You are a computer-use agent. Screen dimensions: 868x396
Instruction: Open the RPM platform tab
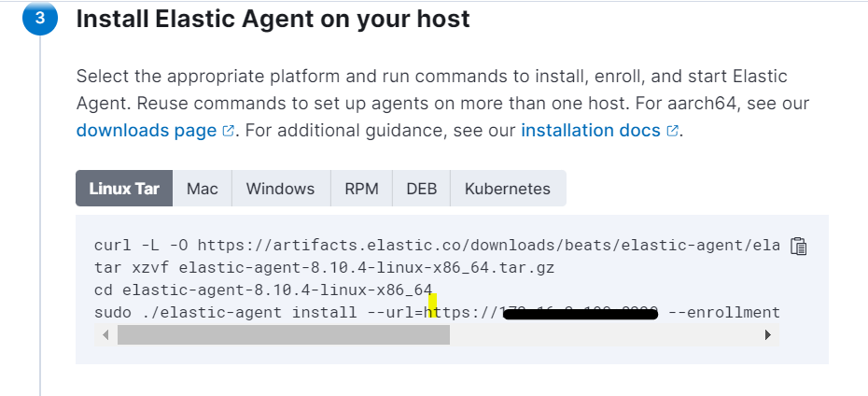[x=361, y=189]
